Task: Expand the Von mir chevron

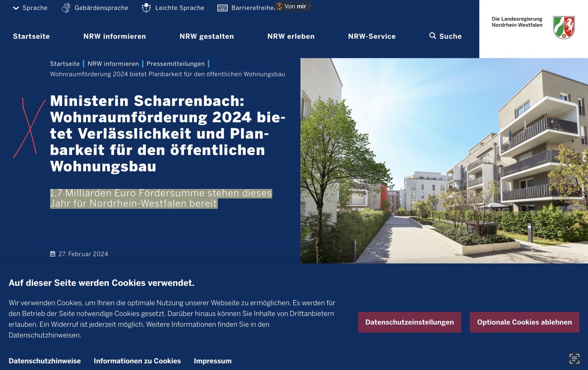Action: 310,6
